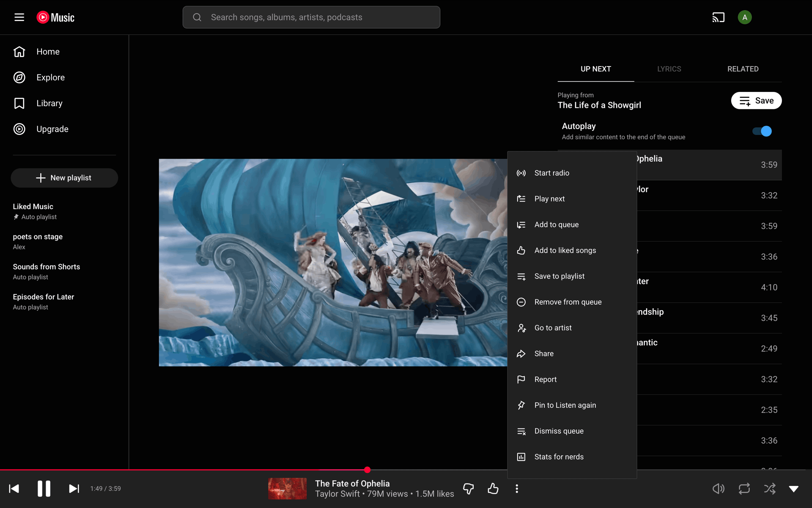Select queue track with duration 3:45

point(709,318)
